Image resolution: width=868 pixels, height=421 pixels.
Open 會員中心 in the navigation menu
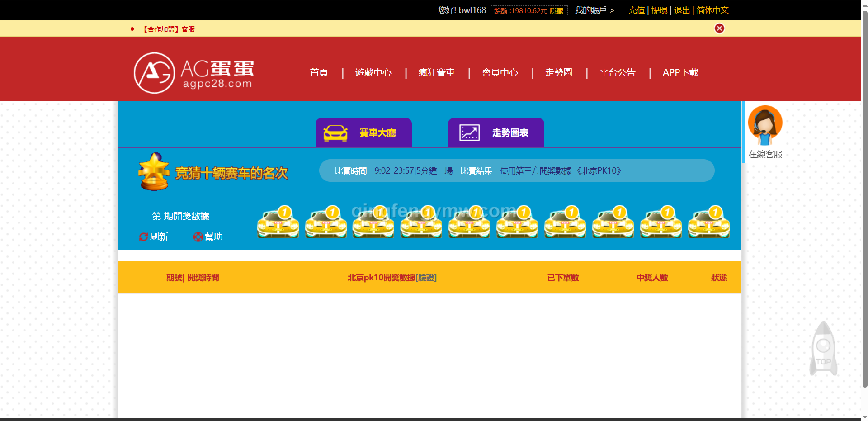point(500,73)
